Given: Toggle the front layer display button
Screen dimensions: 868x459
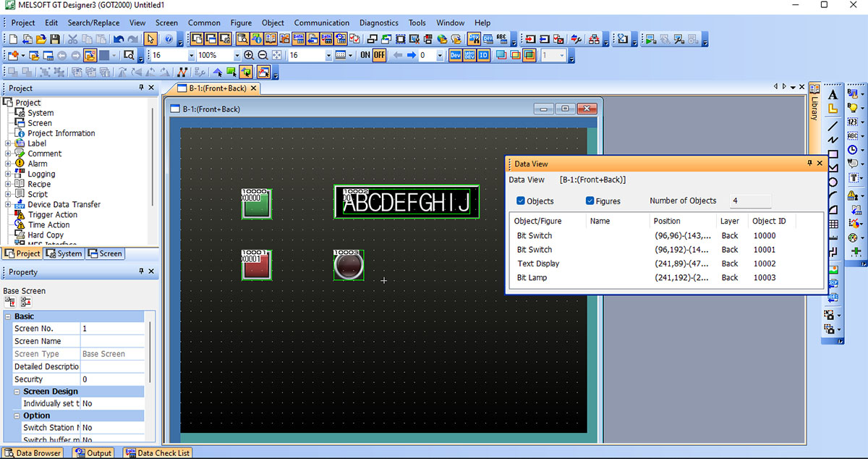Looking at the screenshot, I should click(x=501, y=55).
